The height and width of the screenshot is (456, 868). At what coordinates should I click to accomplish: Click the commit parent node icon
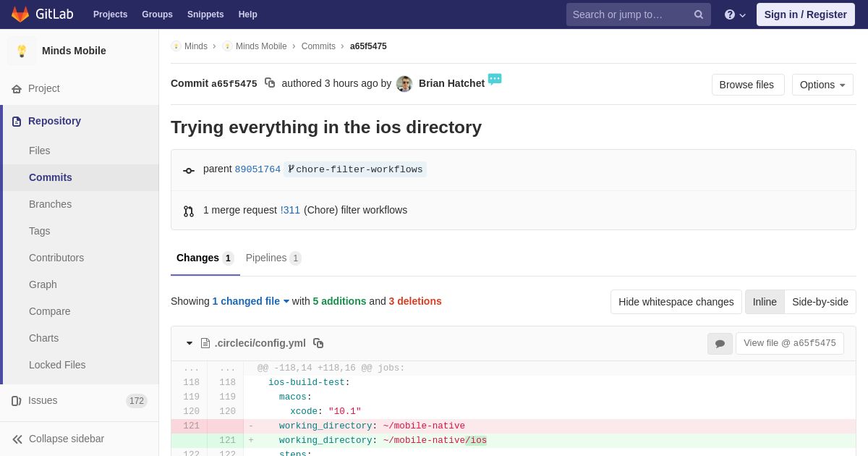click(x=189, y=171)
